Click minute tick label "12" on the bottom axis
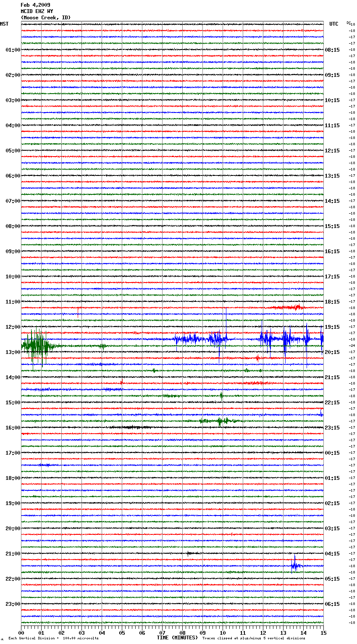 263,633
